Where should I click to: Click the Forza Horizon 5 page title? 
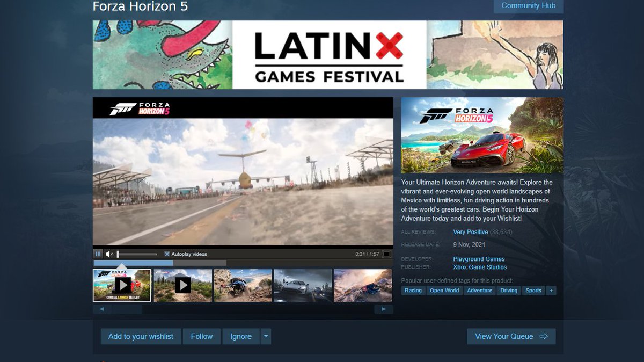pyautogui.click(x=140, y=6)
